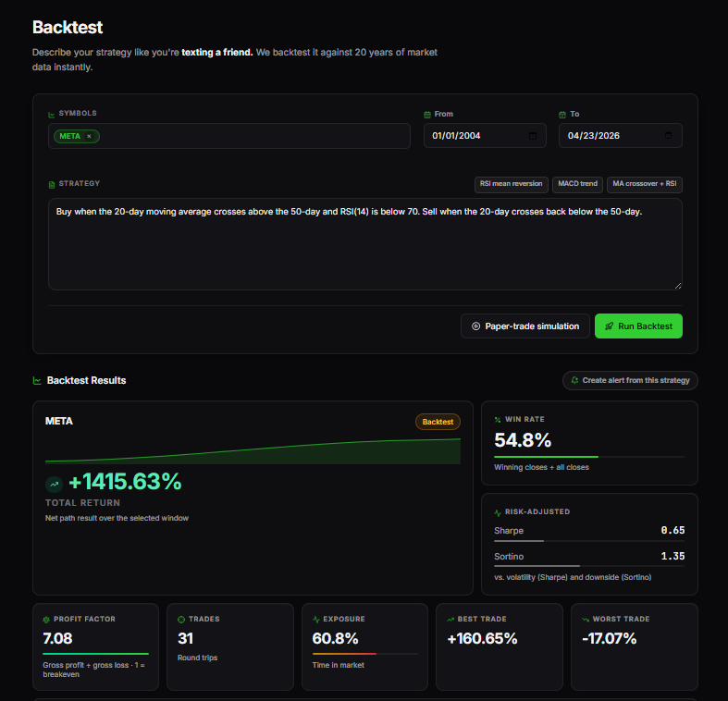The image size is (728, 701).
Task: Click the Exposure pulse icon
Action: click(x=316, y=620)
